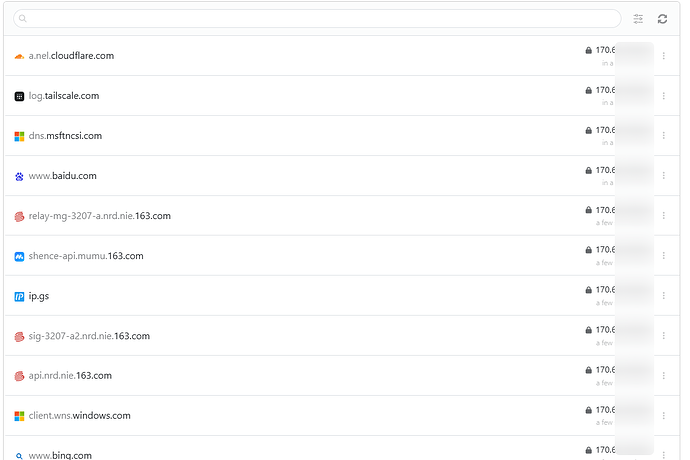690x460 pixels.
Task: Open more options for a.nel.cloudflare.com
Action: [x=663, y=56]
